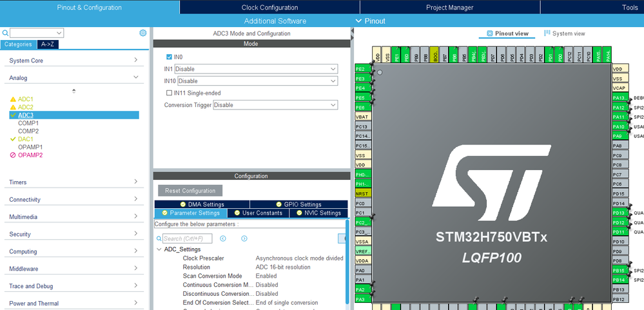Click the VBAT pin on the chip
The image size is (644, 310).
pos(363,117)
